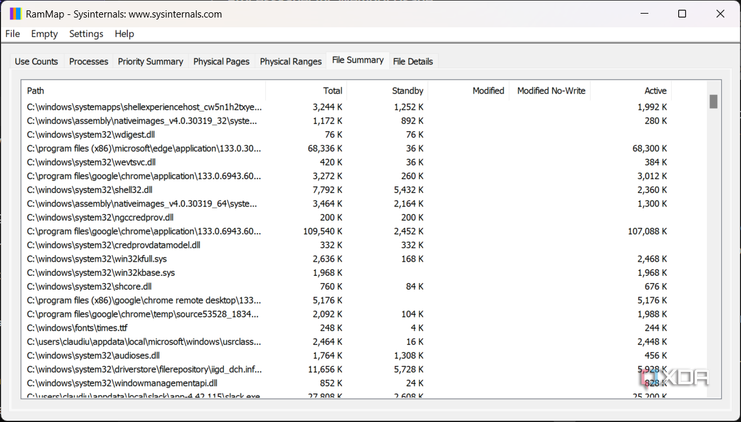Click the 5,728 K standby value
The image size is (741, 422).
tap(409, 369)
